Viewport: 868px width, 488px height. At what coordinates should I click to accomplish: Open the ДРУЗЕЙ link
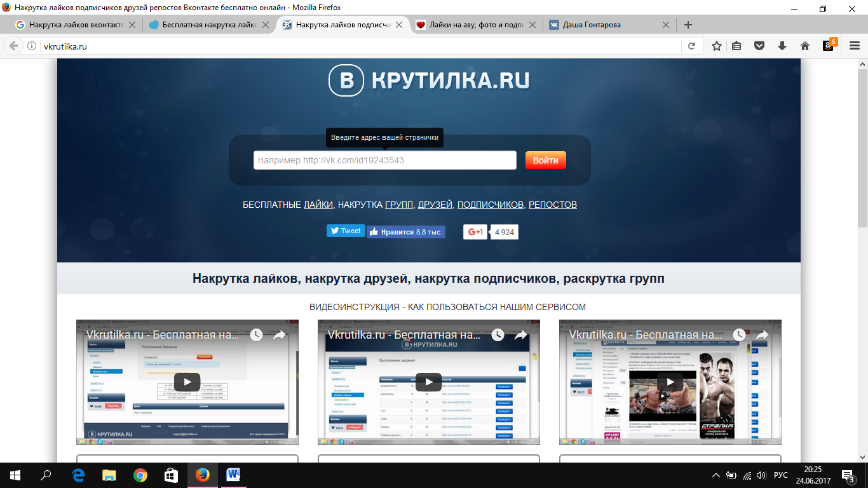(435, 205)
